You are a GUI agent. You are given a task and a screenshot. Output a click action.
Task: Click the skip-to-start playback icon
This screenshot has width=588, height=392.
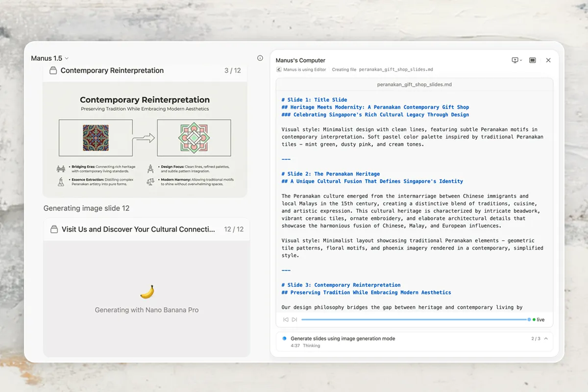[286, 319]
